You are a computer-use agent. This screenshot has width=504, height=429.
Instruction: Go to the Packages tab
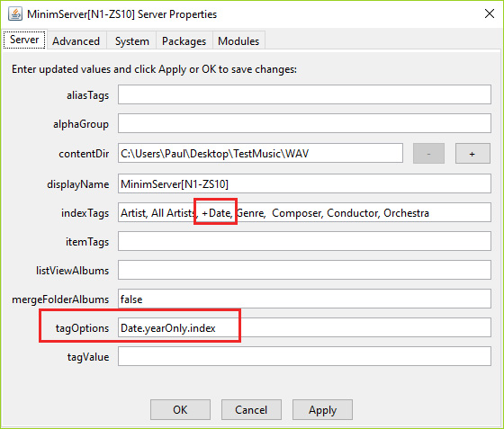click(184, 40)
